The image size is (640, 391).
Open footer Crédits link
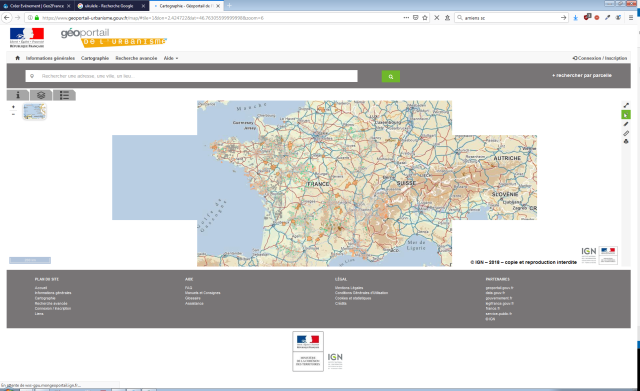click(x=340, y=303)
